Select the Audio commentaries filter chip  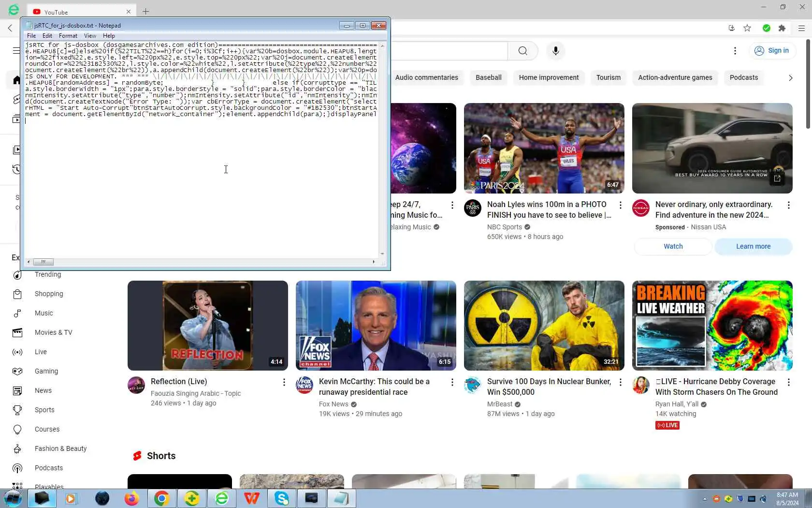(426, 77)
